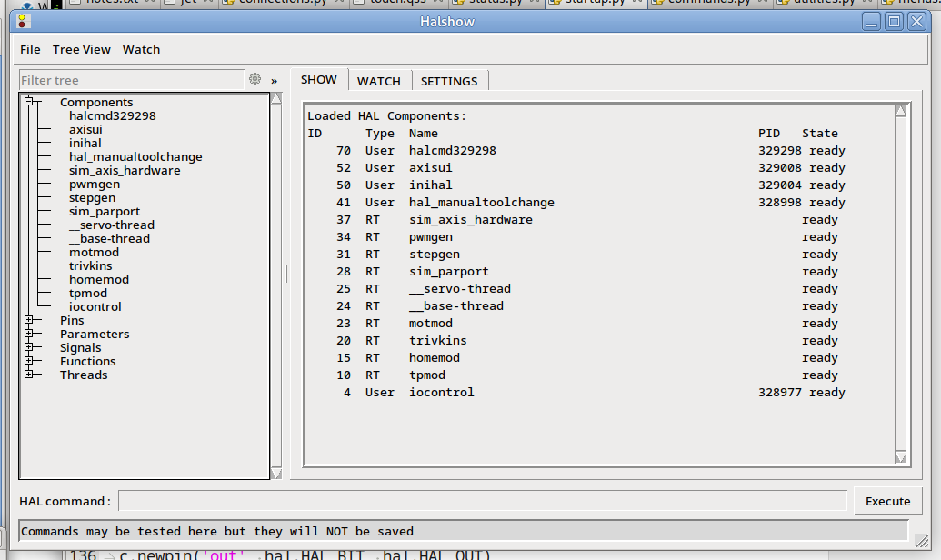This screenshot has width=941, height=560.
Task: Select halcmd329298 in the tree
Action: tap(112, 115)
